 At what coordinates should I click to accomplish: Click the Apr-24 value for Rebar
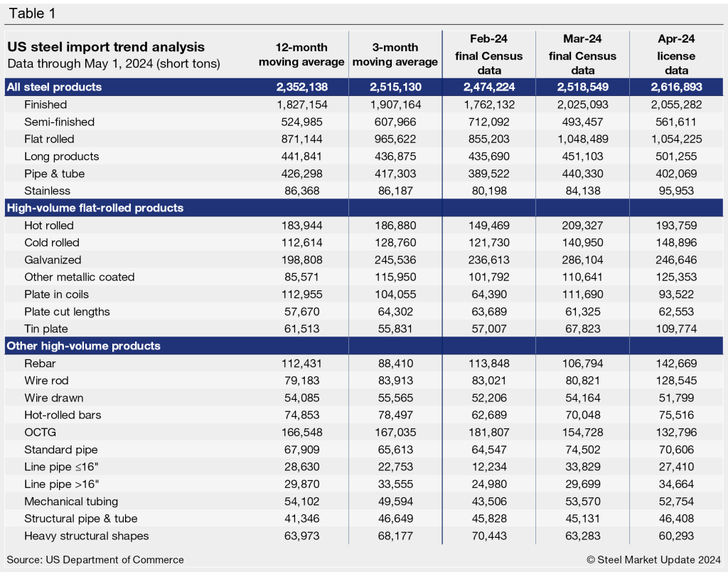click(675, 364)
